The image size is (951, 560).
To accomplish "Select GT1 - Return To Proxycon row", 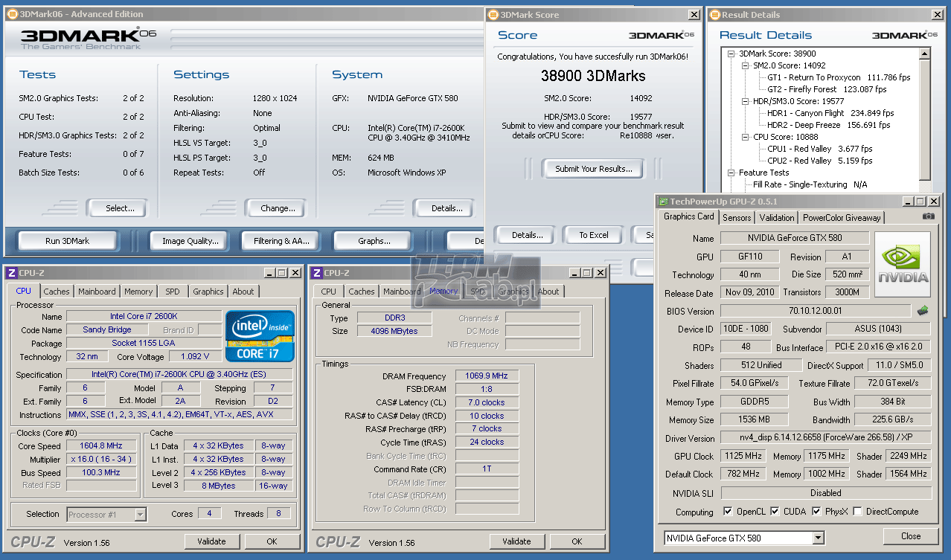I will (839, 77).
